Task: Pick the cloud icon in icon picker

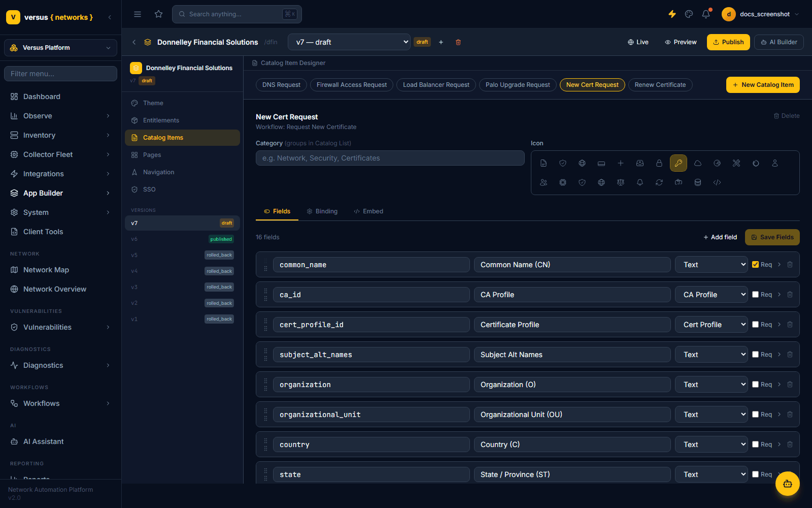Action: (698, 163)
